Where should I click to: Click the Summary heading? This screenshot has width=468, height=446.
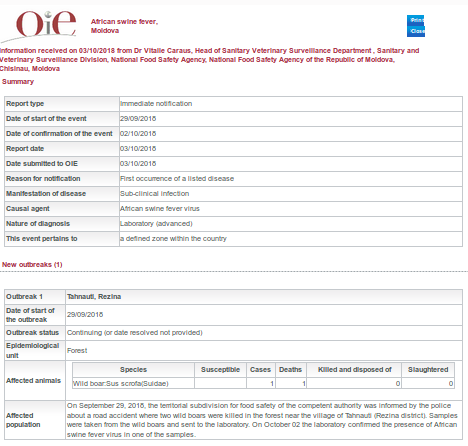[x=18, y=82]
